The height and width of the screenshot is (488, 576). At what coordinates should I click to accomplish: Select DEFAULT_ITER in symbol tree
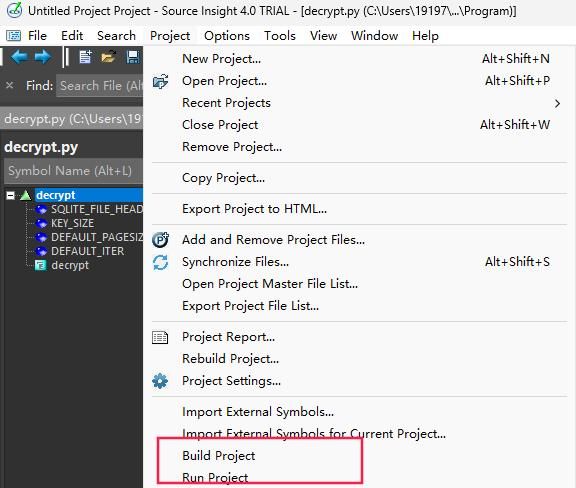point(87,251)
